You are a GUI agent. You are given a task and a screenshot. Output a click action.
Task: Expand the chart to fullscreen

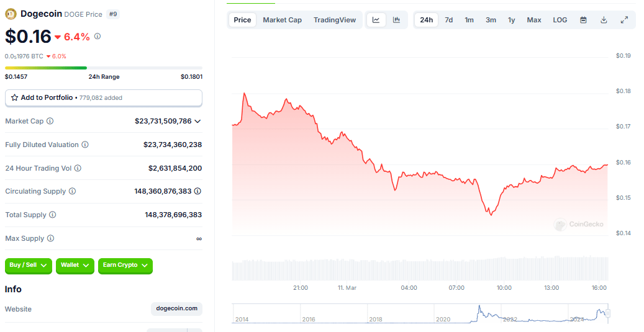tap(624, 20)
